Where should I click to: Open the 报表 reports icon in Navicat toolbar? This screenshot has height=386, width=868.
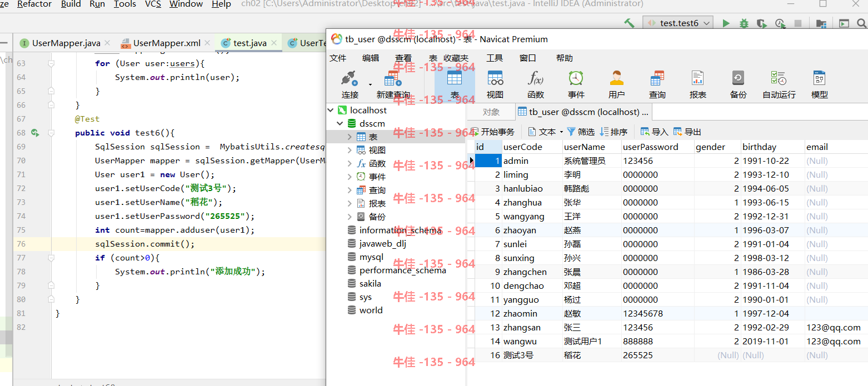point(697,78)
